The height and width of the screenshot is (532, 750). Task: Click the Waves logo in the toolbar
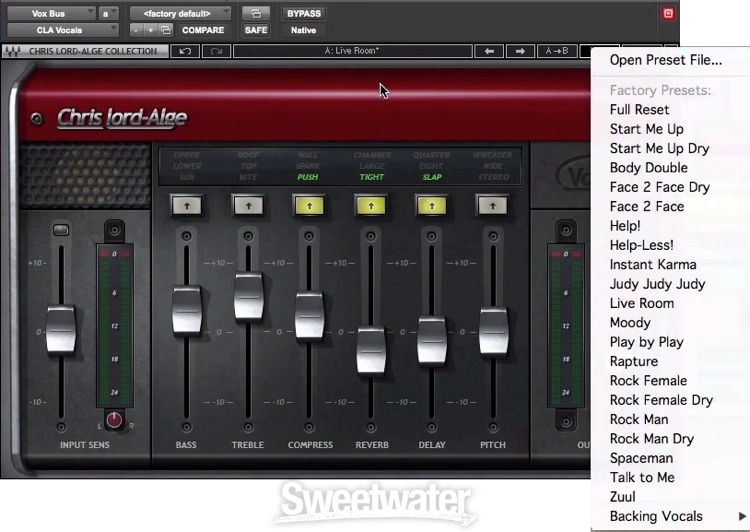(x=12, y=51)
